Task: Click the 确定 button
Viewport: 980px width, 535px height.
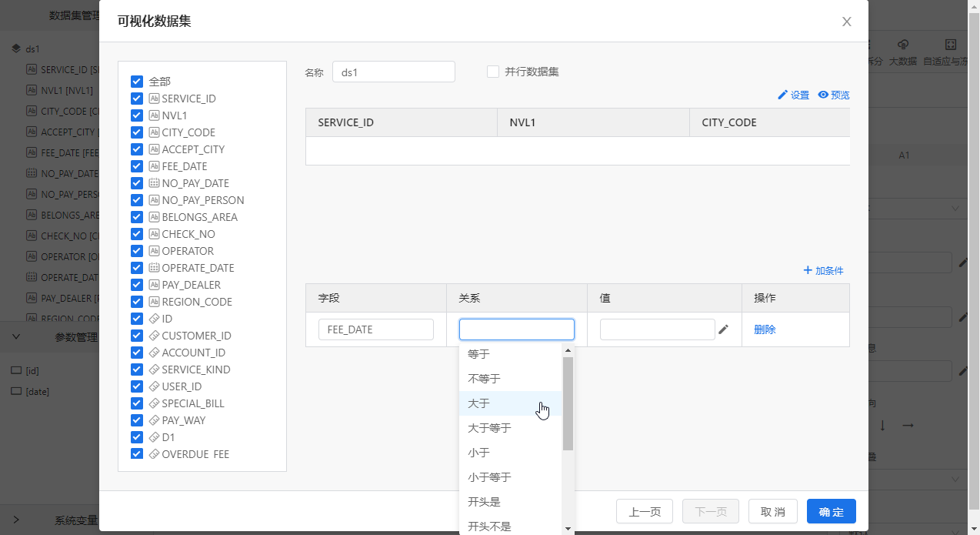Action: pos(832,512)
